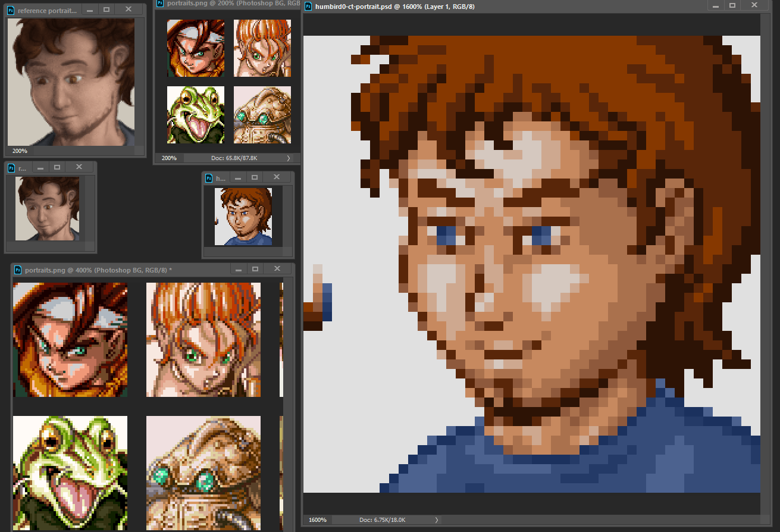This screenshot has width=780, height=532.
Task: Expand status bar arrow in portraits.png 200% window
Action: point(289,158)
